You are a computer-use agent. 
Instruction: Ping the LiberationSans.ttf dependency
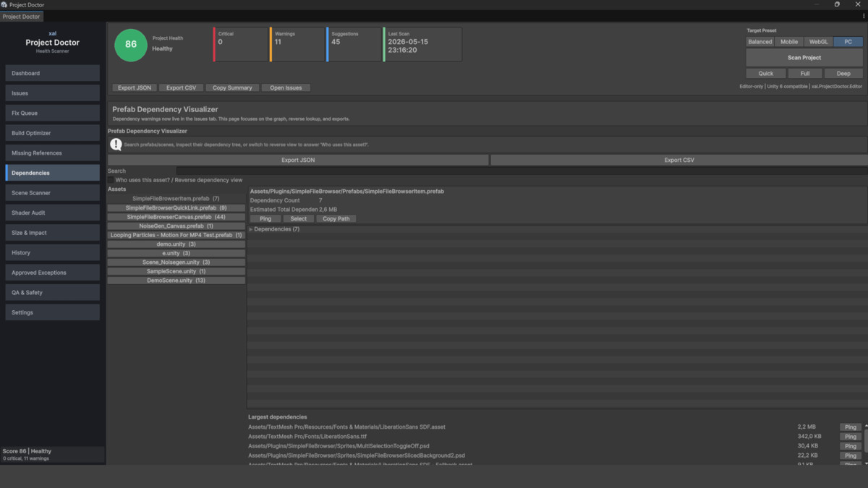coord(851,437)
